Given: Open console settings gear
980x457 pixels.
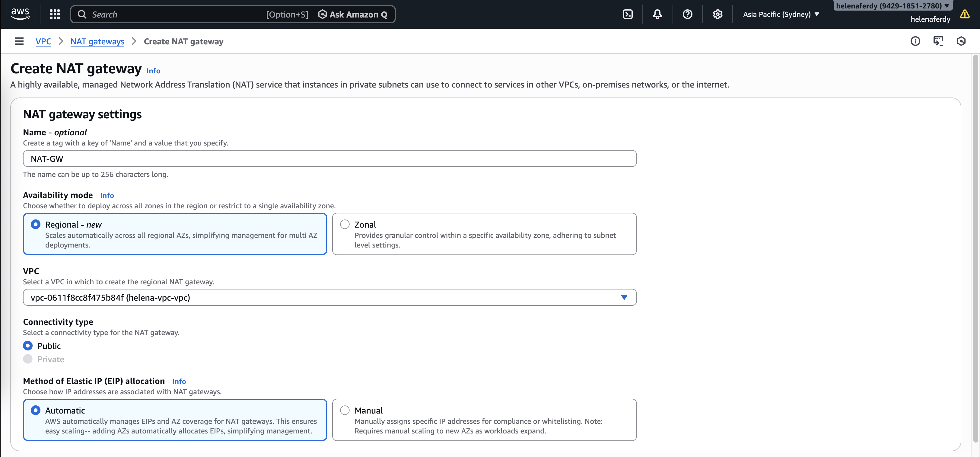Looking at the screenshot, I should point(717,14).
